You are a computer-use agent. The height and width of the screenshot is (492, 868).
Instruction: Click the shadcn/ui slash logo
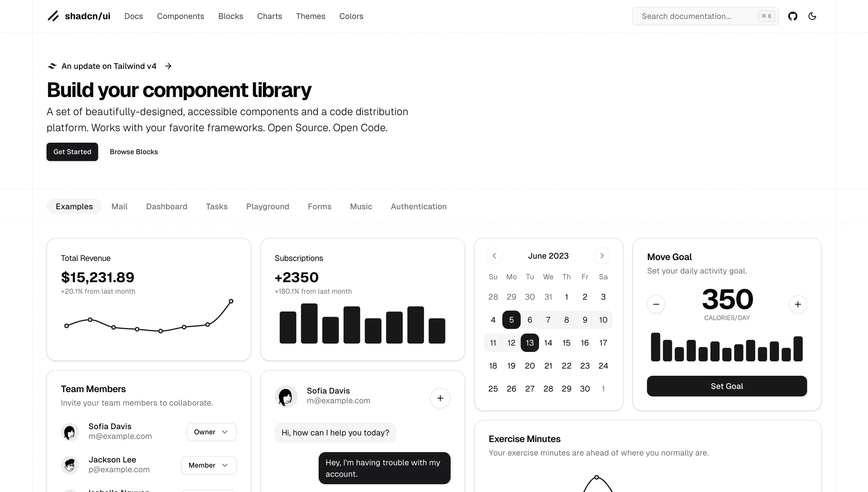click(x=53, y=16)
